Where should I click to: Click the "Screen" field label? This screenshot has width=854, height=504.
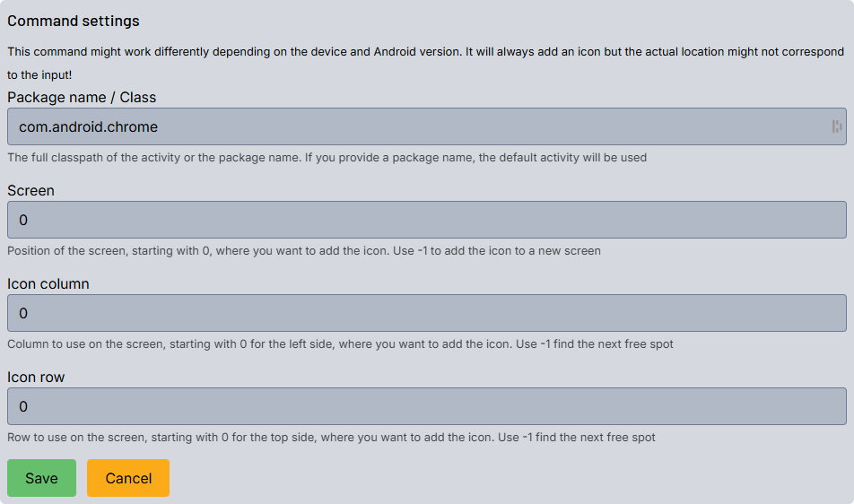(30, 190)
